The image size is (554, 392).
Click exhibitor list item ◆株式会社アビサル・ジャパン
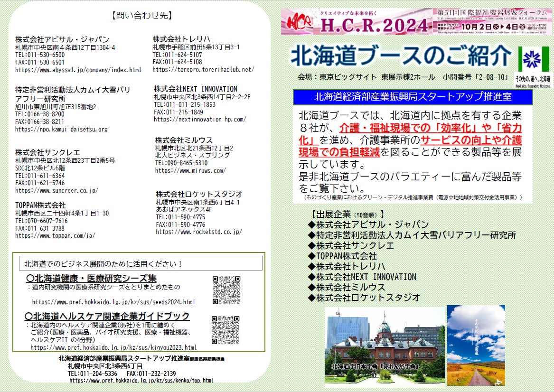click(x=368, y=224)
